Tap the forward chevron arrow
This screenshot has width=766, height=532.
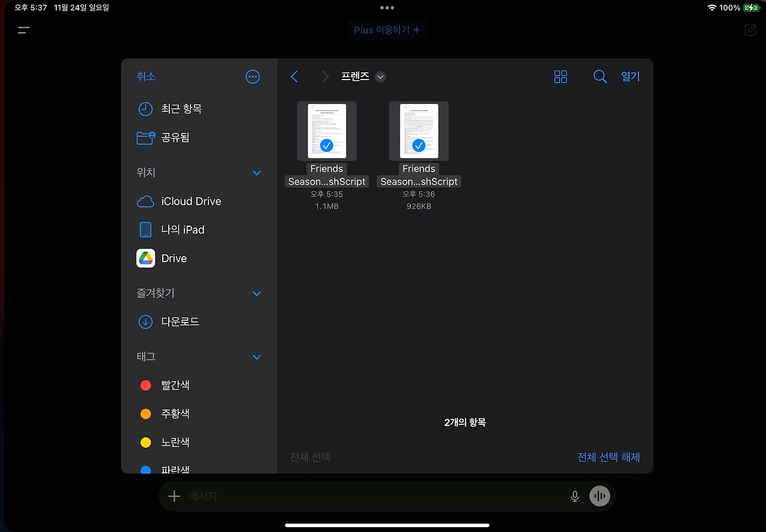point(325,77)
